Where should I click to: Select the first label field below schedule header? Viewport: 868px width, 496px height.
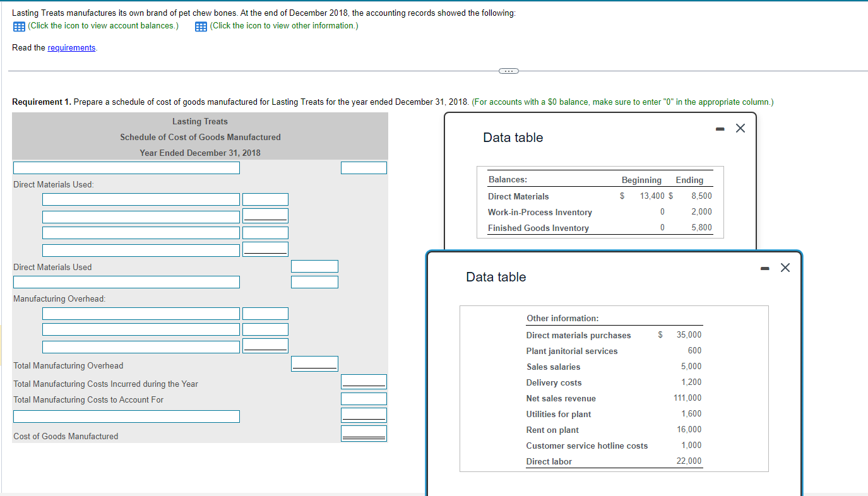(126, 168)
